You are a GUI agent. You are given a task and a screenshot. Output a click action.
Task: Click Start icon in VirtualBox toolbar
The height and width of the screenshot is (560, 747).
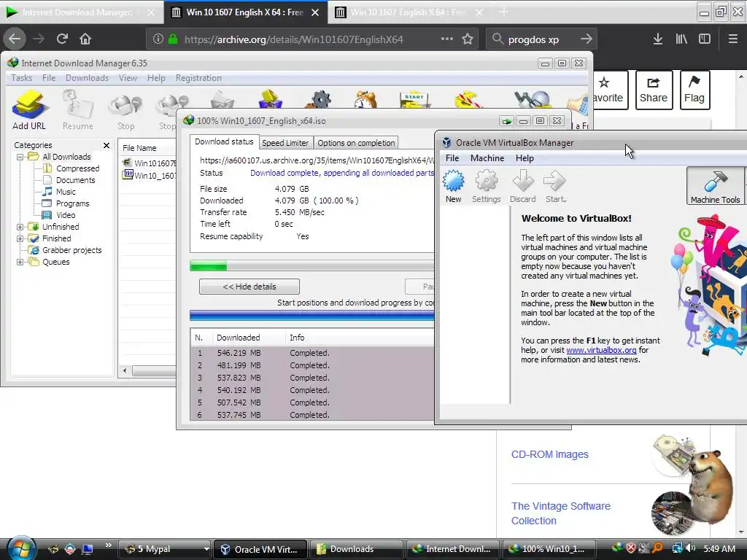pyautogui.click(x=555, y=186)
